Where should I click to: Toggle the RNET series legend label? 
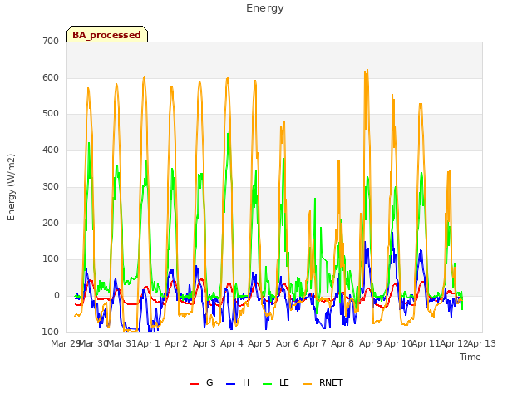[331, 382]
